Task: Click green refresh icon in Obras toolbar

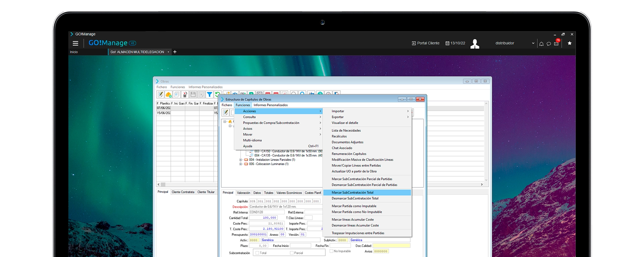Action: 217,94
